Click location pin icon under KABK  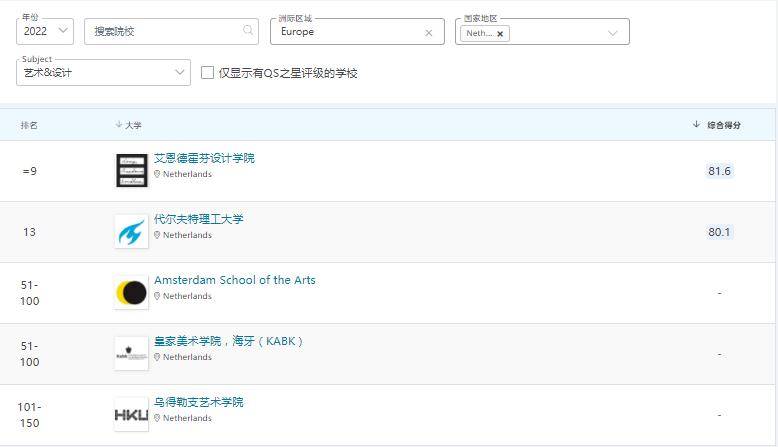point(157,357)
